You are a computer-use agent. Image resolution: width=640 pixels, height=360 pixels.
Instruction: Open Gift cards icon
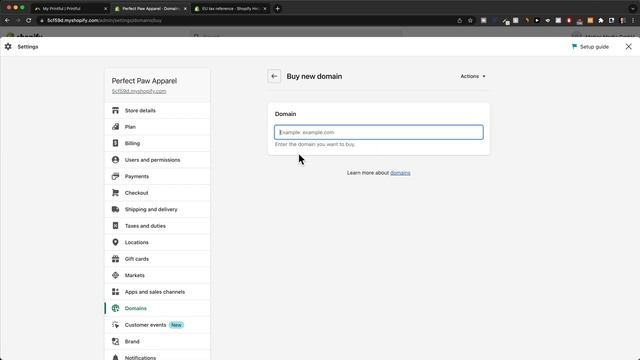coord(116,259)
